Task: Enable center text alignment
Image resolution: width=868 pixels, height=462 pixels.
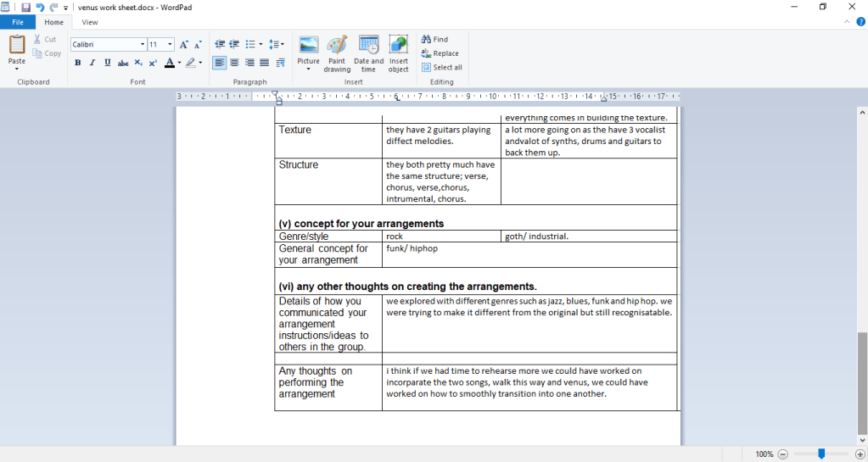Action: tap(234, 63)
